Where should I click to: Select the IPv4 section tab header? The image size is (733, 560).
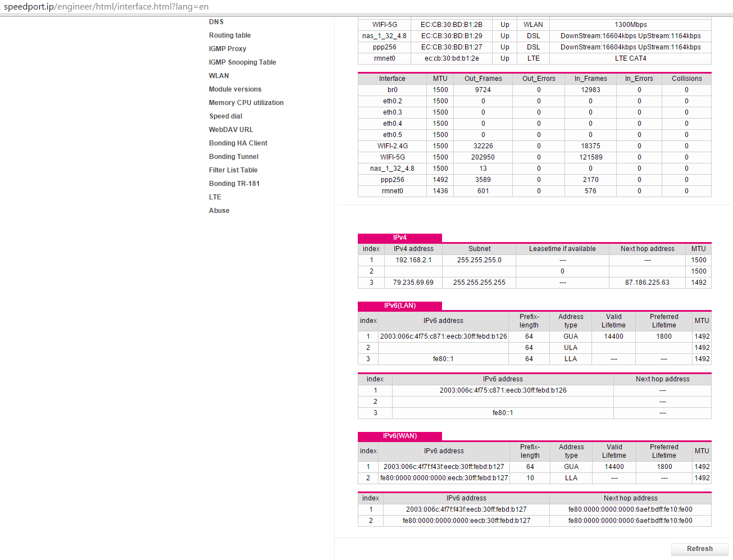coord(400,238)
